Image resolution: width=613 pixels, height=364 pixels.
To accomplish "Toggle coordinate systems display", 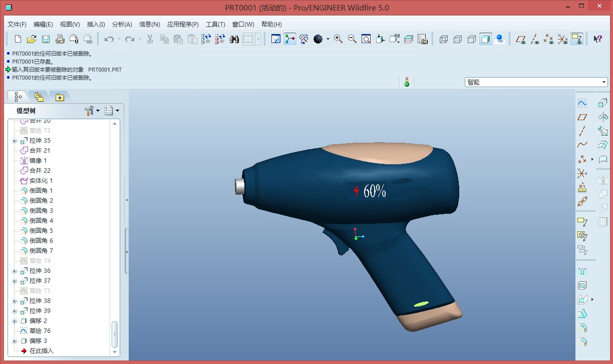I will pos(563,39).
